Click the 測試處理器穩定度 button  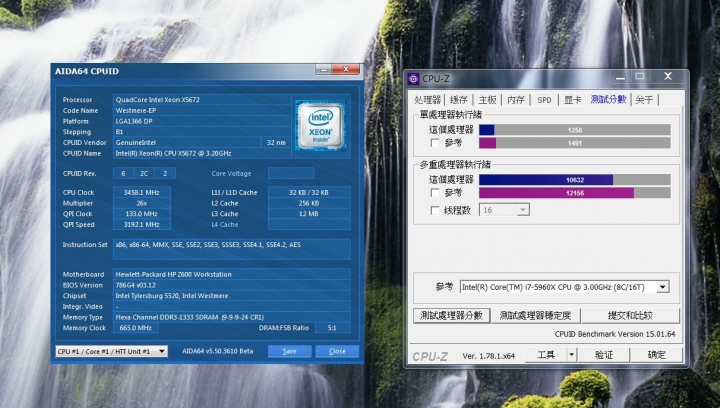point(535,315)
